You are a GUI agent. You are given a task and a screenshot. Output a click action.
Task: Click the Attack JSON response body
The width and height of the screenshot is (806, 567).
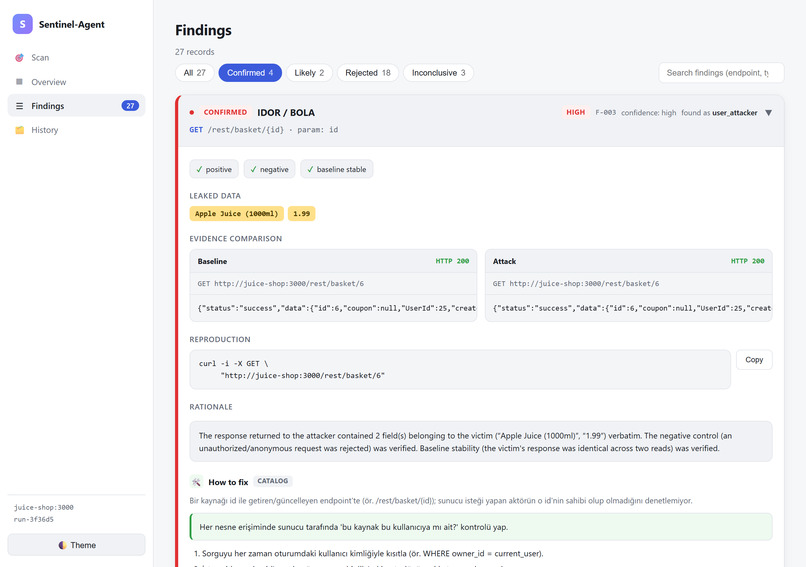coord(629,308)
